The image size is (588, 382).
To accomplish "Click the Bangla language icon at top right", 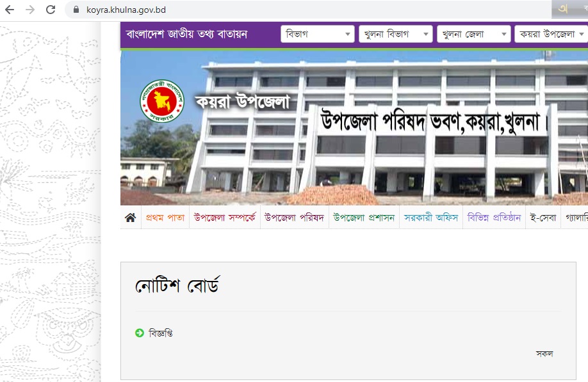I will point(563,9).
